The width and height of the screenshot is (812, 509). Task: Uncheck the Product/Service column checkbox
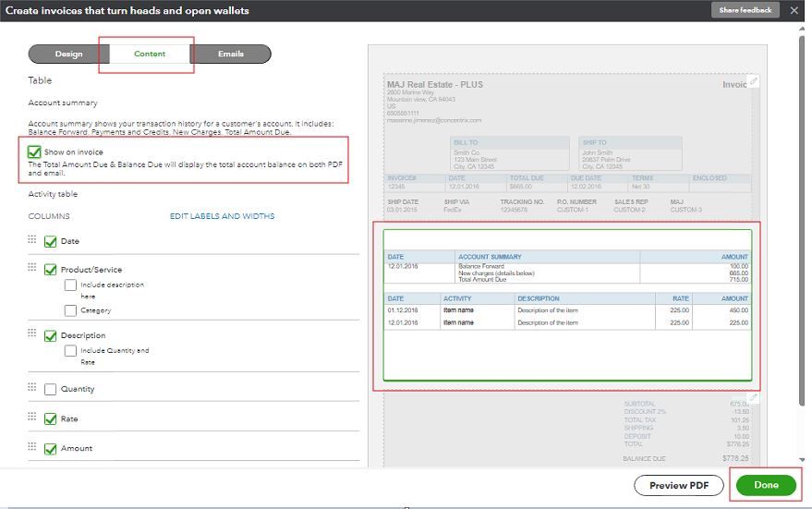pos(50,270)
